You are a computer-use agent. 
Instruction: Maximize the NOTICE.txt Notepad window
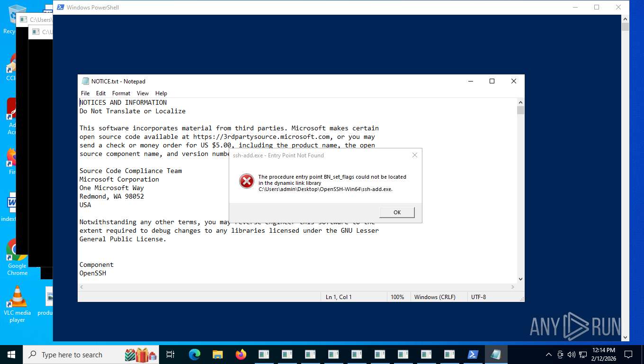tap(492, 81)
